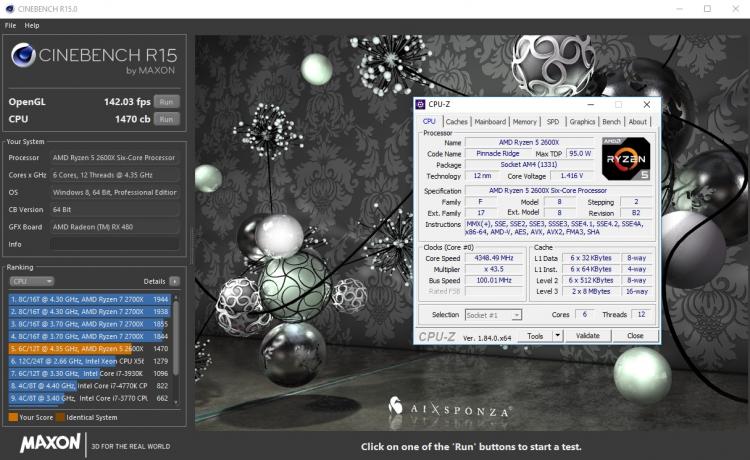Expand the Tools dropdown arrow in CPU-Z

tap(557, 336)
